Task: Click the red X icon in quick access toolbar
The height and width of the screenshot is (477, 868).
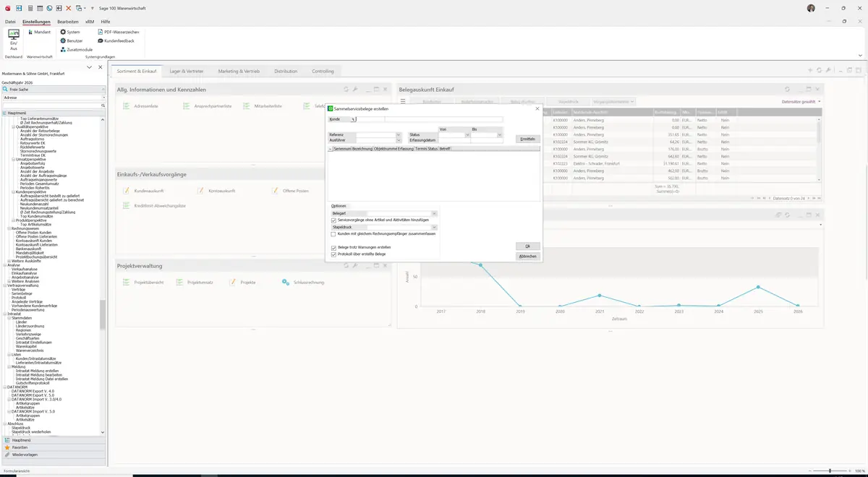Action: coord(68,8)
